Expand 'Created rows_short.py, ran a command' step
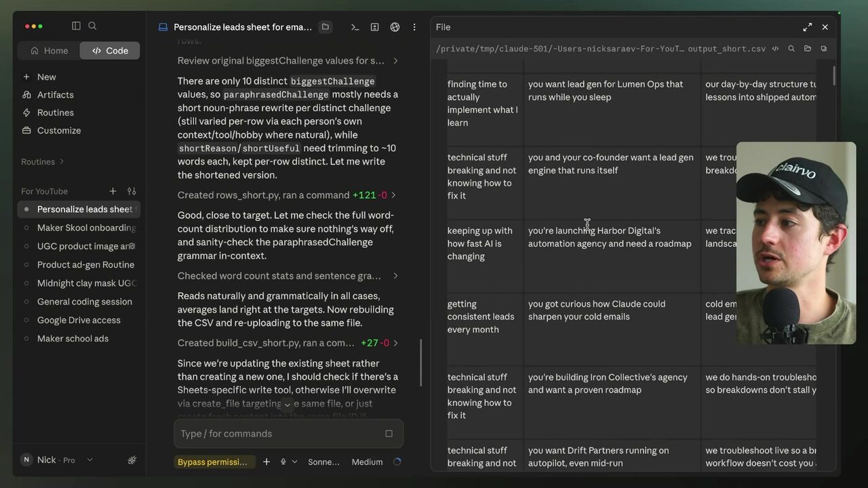 click(x=287, y=195)
